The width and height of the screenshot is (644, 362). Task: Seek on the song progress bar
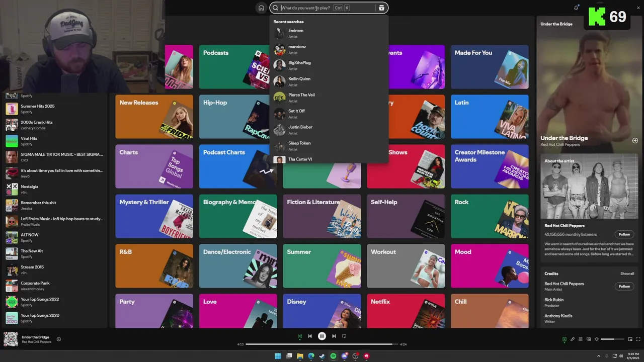(x=322, y=344)
